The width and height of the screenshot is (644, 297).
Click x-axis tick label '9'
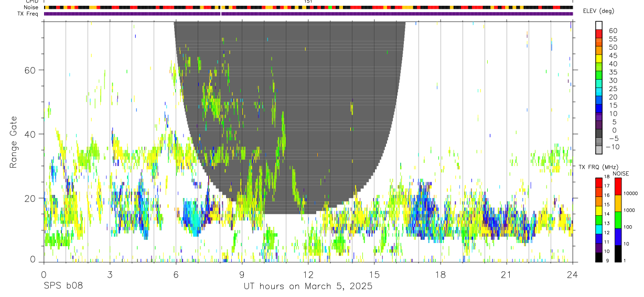242,274
